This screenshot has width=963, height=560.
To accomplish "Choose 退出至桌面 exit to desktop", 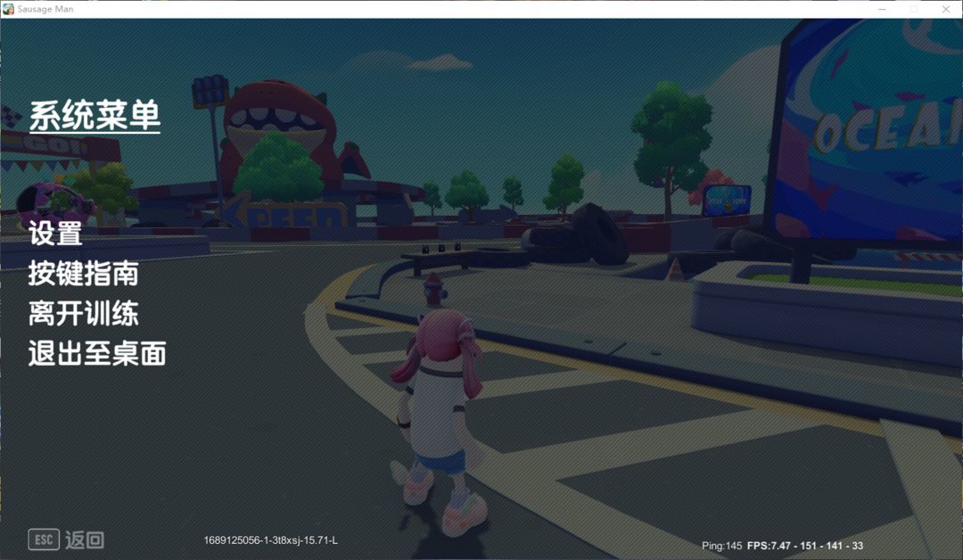I will 97,354.
